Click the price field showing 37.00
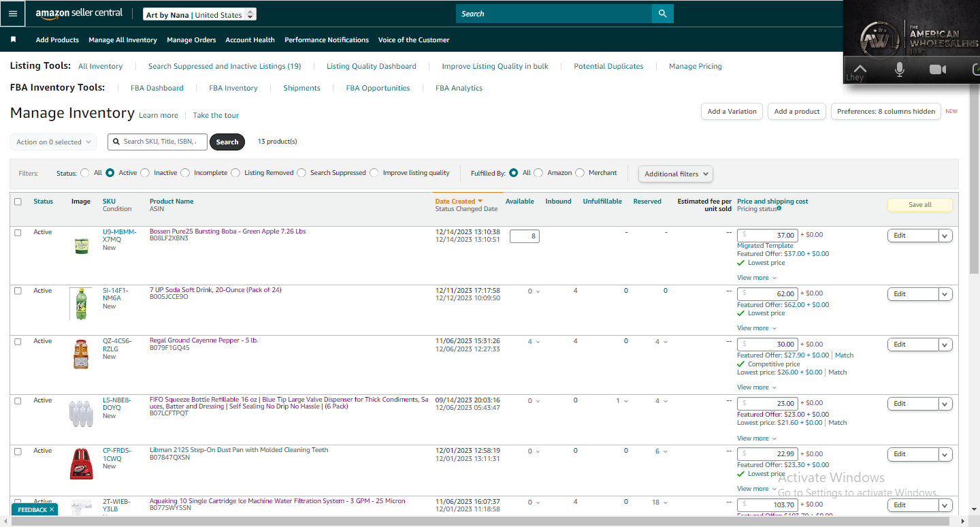This screenshot has width=980, height=527. point(768,236)
